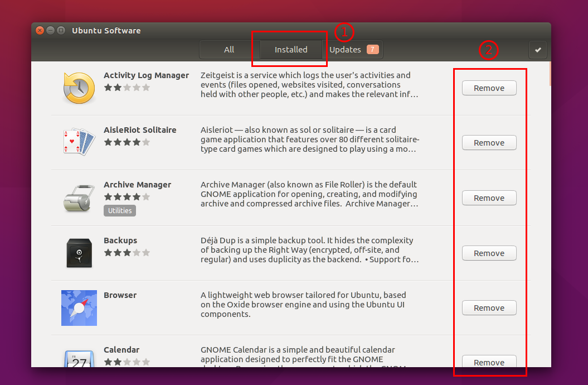
Task: Click the updates count badge 7
Action: point(372,50)
